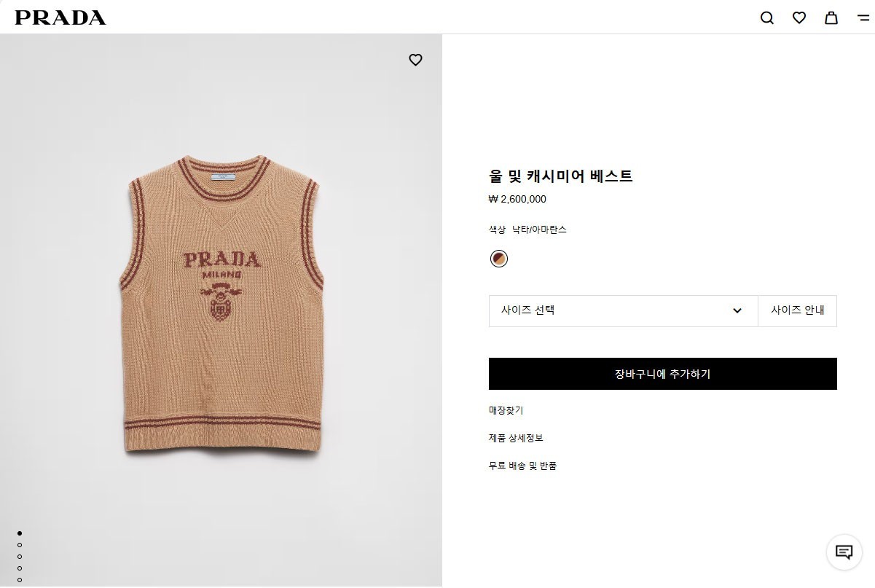Open the shopping bag icon
This screenshot has height=588, width=875.
pyautogui.click(x=831, y=17)
